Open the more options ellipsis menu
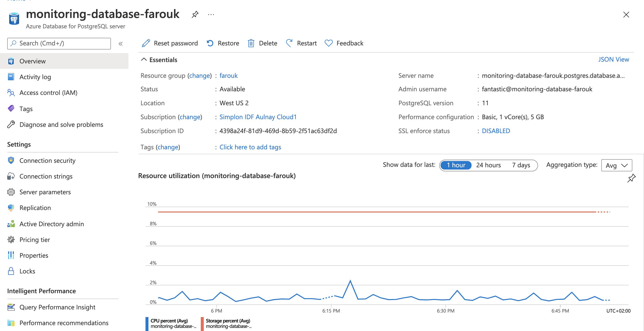The width and height of the screenshot is (644, 331). (211, 15)
